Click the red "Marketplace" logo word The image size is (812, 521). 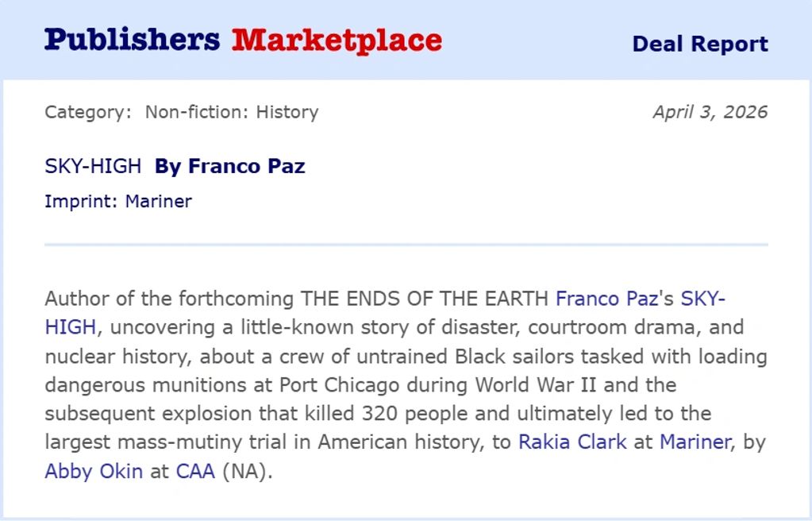[x=337, y=40]
